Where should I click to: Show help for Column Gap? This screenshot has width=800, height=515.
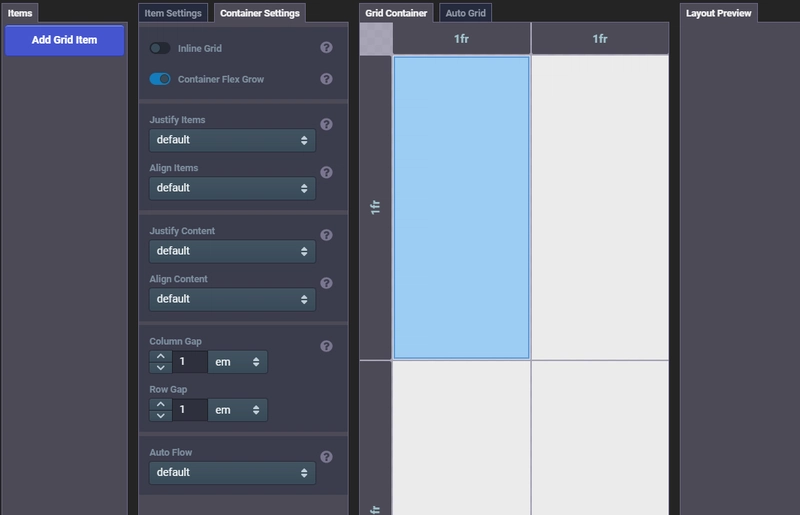(327, 346)
